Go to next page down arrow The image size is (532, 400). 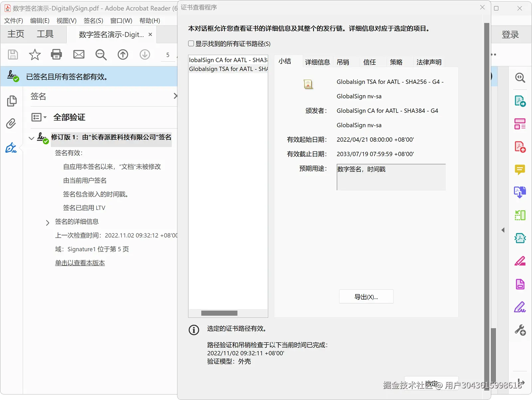(x=145, y=55)
